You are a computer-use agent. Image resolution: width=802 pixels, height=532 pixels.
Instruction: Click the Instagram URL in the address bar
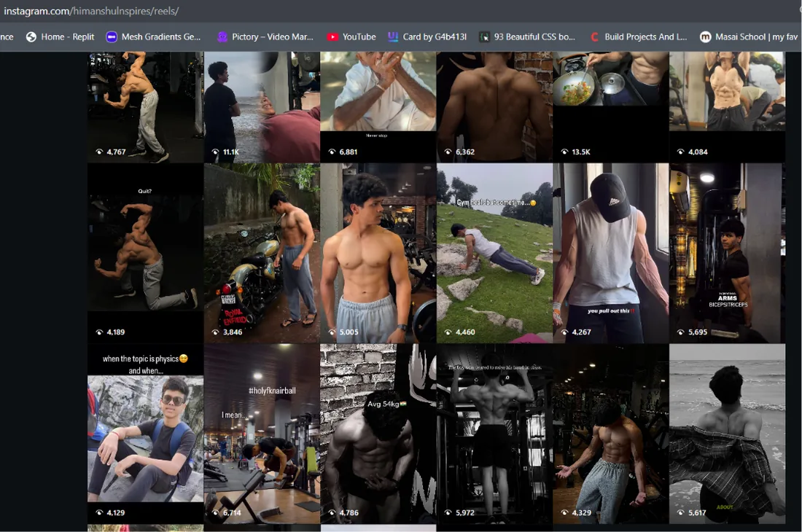pyautogui.click(x=91, y=11)
